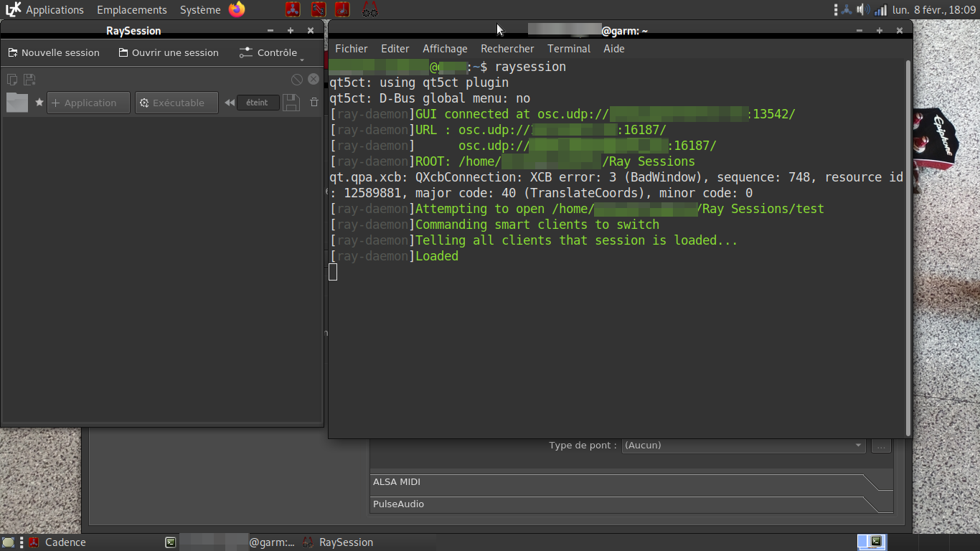Click the large floppy save icon
Viewport: 980px width, 551px height.
291,103
